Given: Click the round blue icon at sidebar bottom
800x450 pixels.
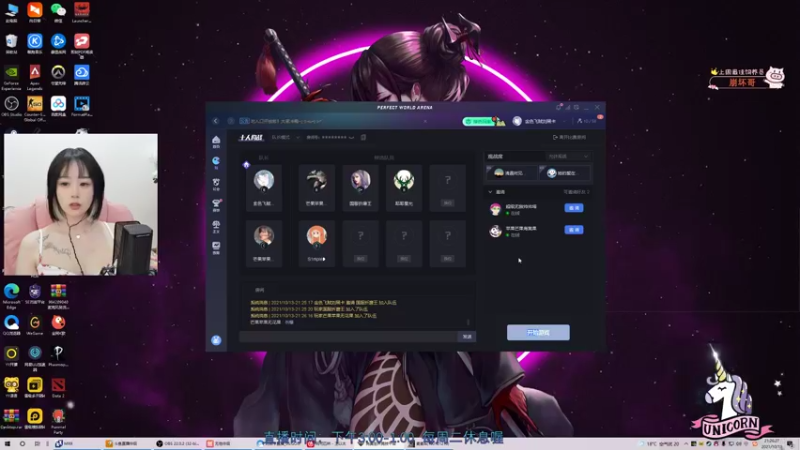Looking at the screenshot, I should click(x=216, y=340).
